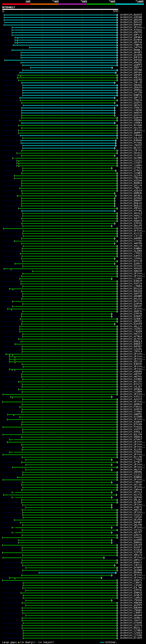Select hit UniRef100_A8W0A9
The image size is (146, 644).
[x=131, y=603]
